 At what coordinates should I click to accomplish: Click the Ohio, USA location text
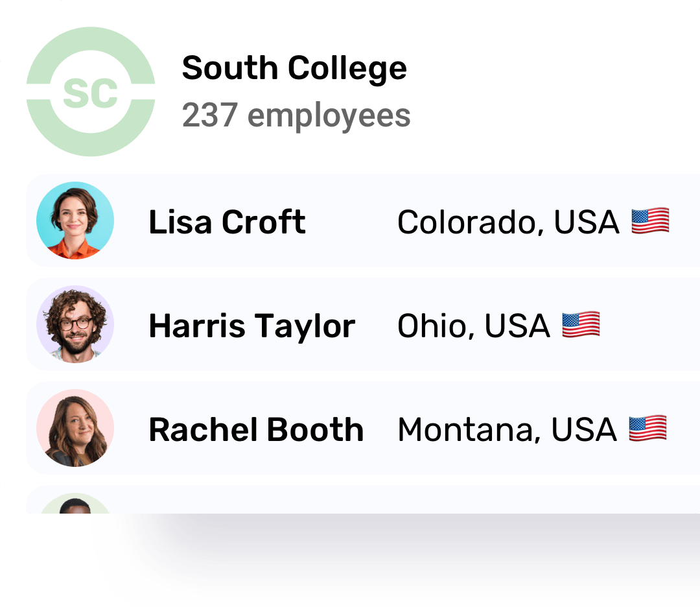click(x=474, y=326)
